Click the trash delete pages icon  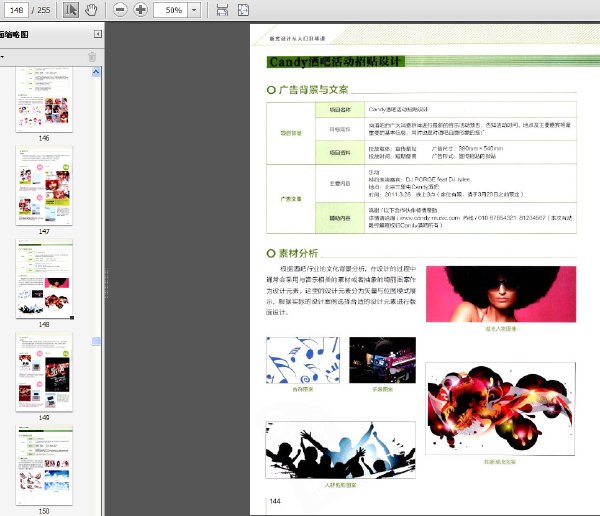(x=92, y=57)
